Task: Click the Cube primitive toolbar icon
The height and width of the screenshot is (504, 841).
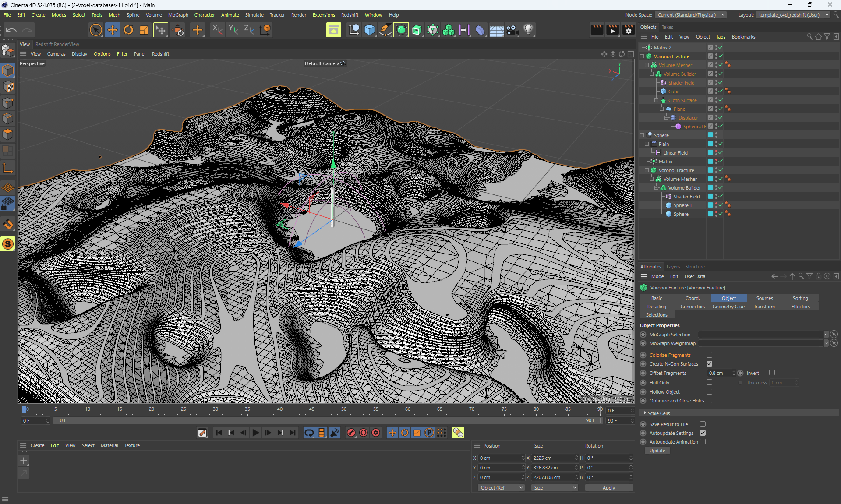Action: click(369, 30)
